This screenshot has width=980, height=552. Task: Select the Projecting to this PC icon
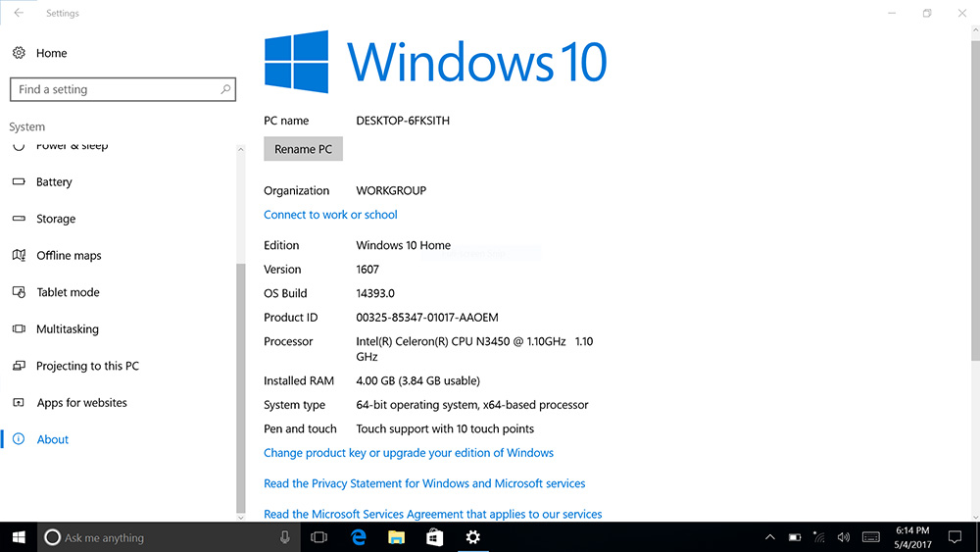pyautogui.click(x=19, y=366)
